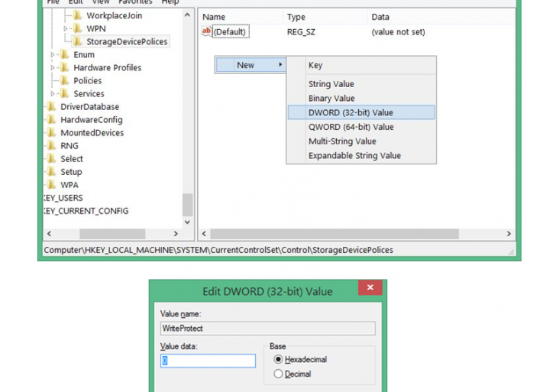Screen dimensions: 556x392
Task: Click the RNG folder icon
Action: click(x=52, y=146)
